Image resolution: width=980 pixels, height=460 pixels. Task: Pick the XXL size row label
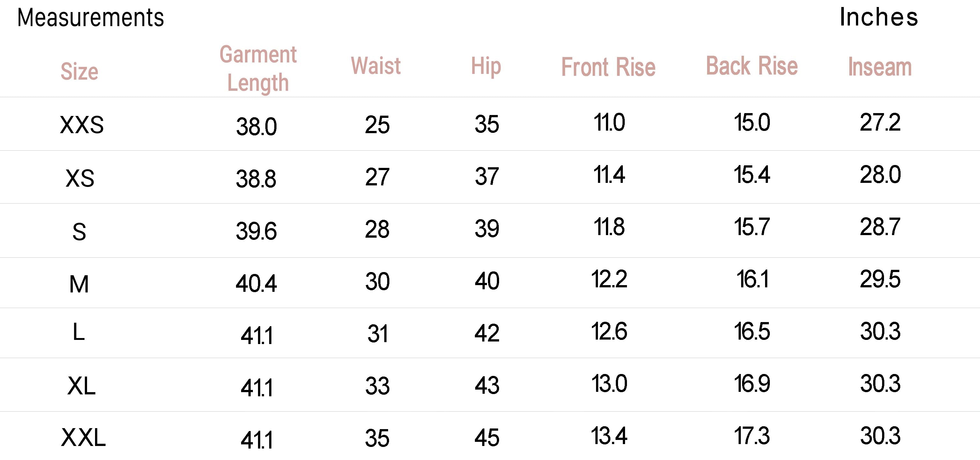click(x=83, y=437)
